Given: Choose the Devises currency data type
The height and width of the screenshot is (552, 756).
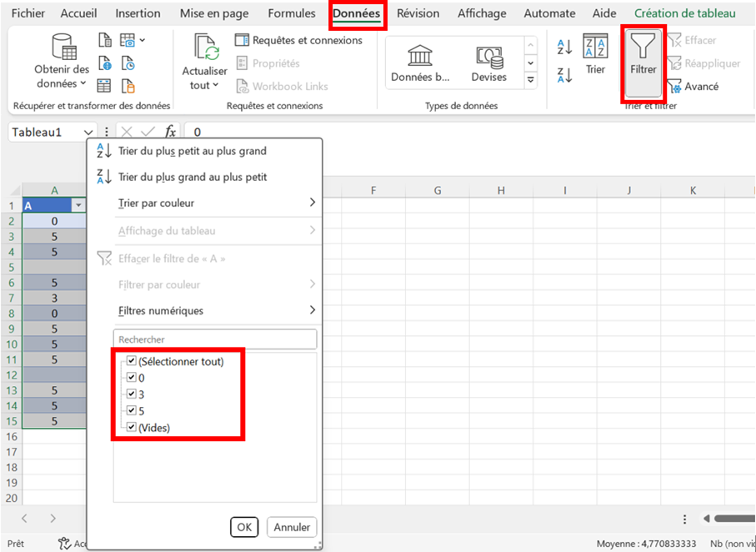Looking at the screenshot, I should 489,63.
